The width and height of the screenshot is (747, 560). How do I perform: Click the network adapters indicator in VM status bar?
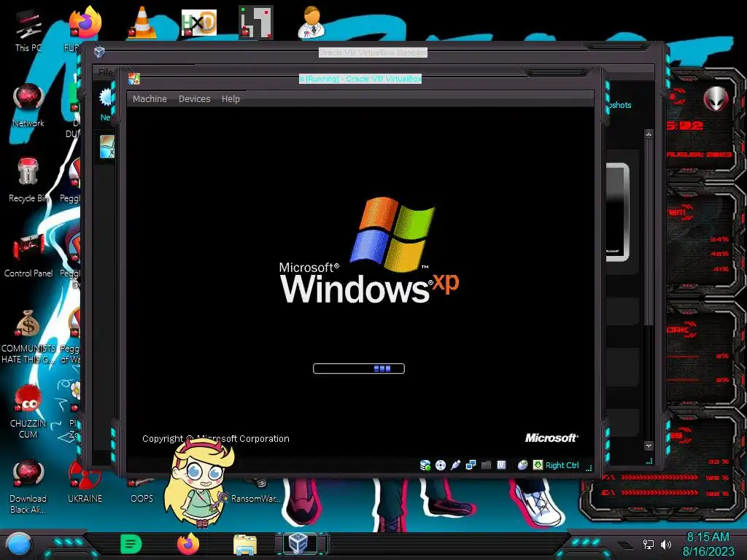[x=471, y=464]
